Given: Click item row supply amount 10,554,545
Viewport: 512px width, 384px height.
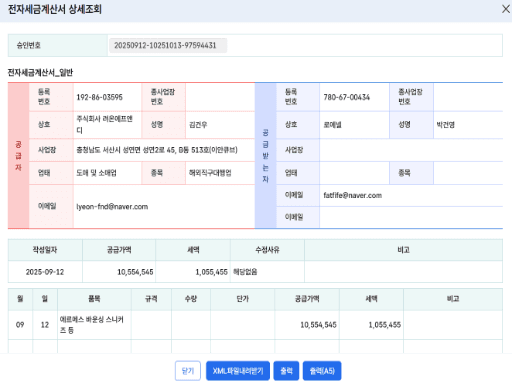Looking at the screenshot, I should tap(318, 325).
